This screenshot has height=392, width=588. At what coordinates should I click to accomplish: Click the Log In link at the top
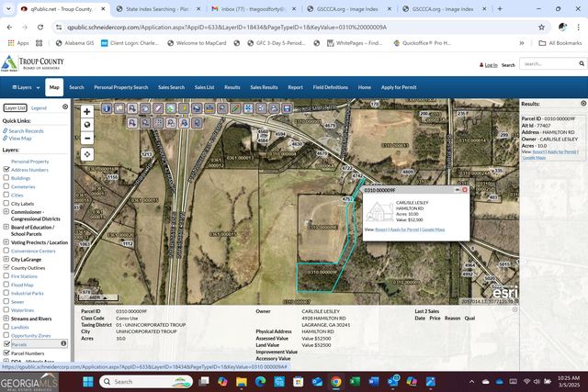pos(491,65)
